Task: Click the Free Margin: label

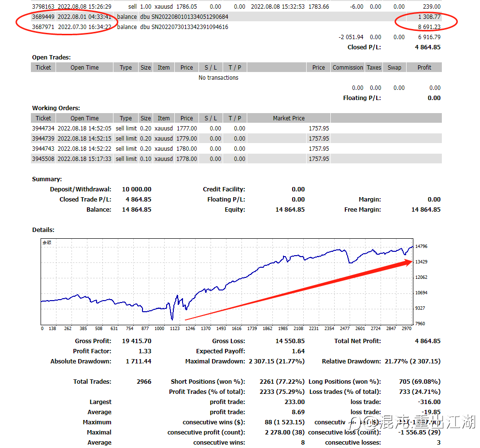Action: pos(363,209)
